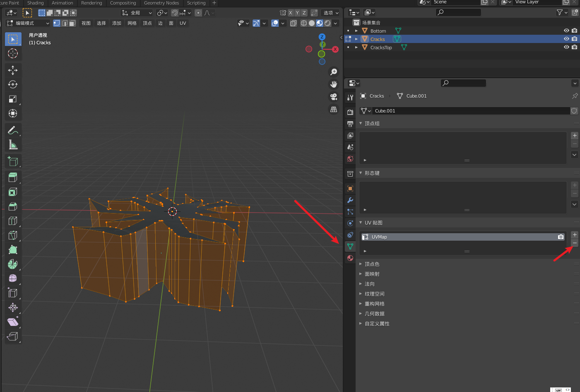The image size is (580, 392).
Task: Open the outliner filter dropdown
Action: pos(562,12)
